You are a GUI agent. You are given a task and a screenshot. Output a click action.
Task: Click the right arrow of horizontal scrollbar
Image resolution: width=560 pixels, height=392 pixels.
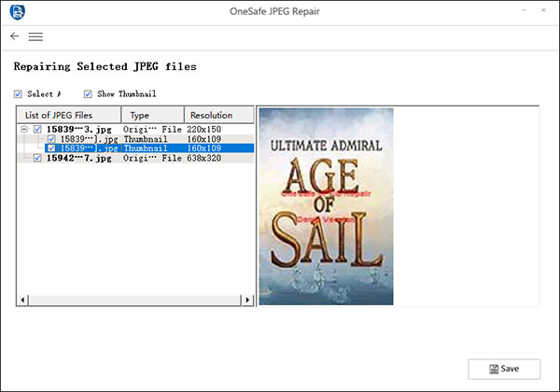(x=247, y=300)
